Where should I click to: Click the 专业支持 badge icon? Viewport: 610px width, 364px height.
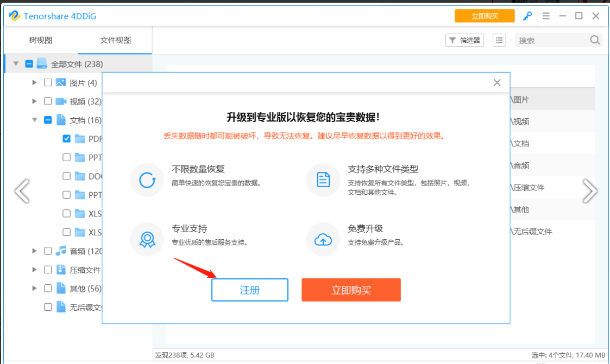[147, 240]
